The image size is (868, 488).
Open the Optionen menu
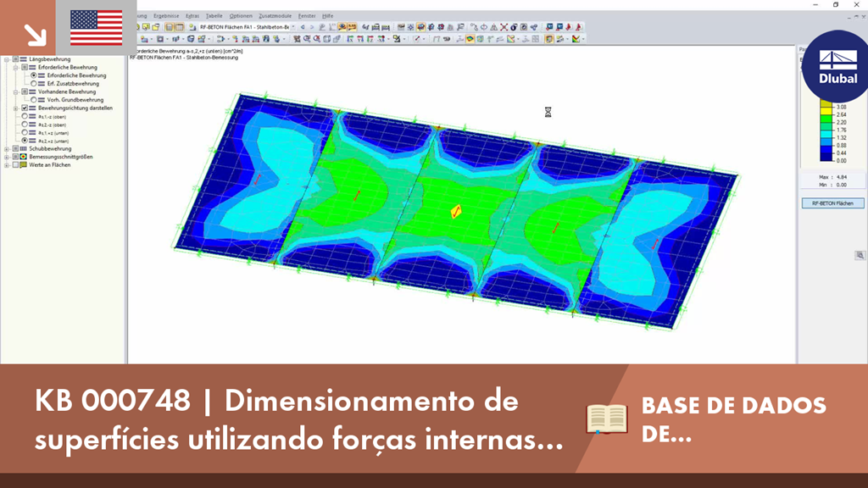240,16
